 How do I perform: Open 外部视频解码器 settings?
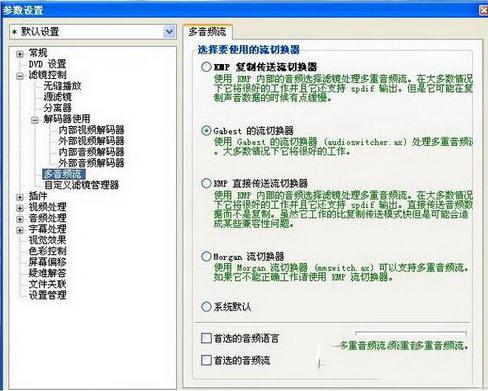click(91, 141)
